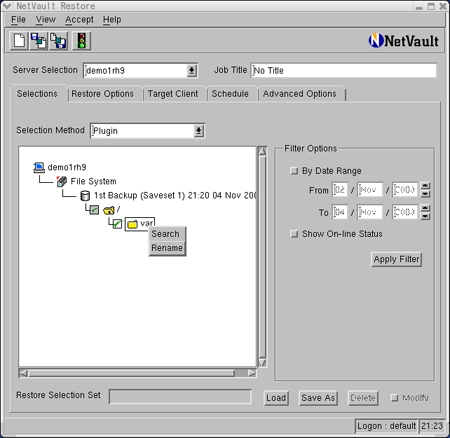
Task: Click the horizontal scrollbar under the tree
Action: 137,373
